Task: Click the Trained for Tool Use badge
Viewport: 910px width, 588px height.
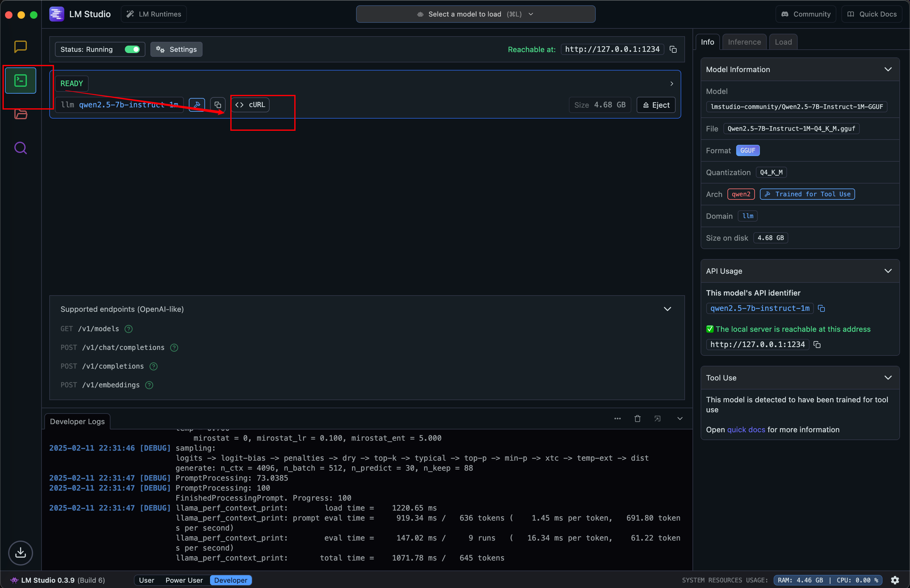Action: pyautogui.click(x=807, y=194)
